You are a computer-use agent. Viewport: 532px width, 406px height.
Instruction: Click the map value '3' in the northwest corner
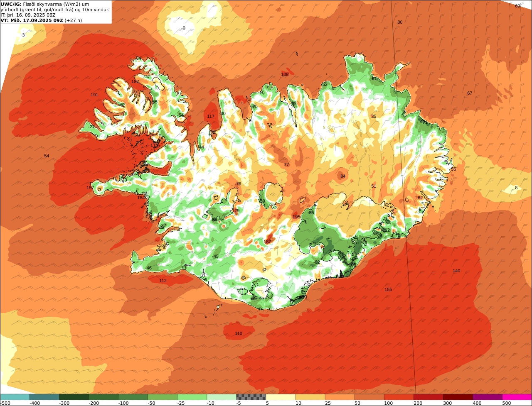pyautogui.click(x=23, y=35)
